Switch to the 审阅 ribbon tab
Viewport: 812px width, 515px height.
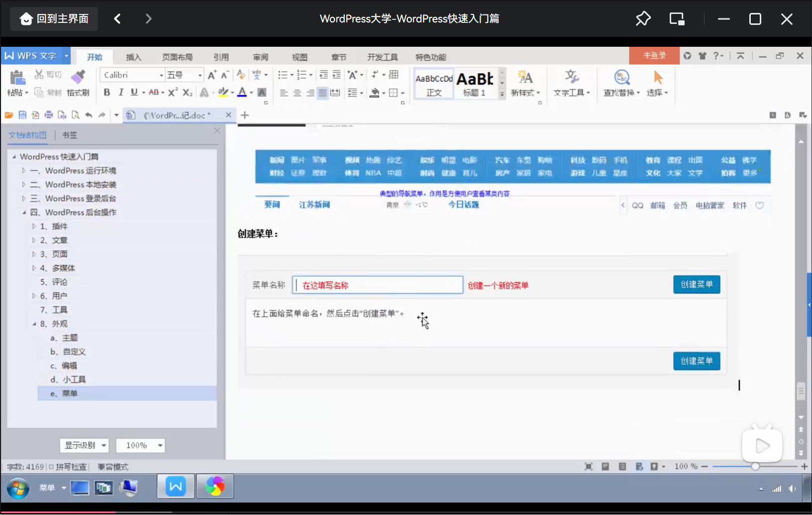click(260, 57)
